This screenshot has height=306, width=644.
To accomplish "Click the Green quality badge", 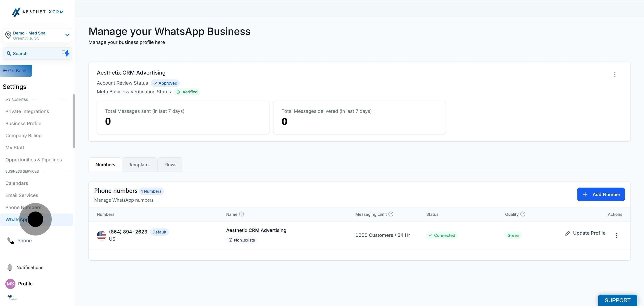I will (513, 235).
